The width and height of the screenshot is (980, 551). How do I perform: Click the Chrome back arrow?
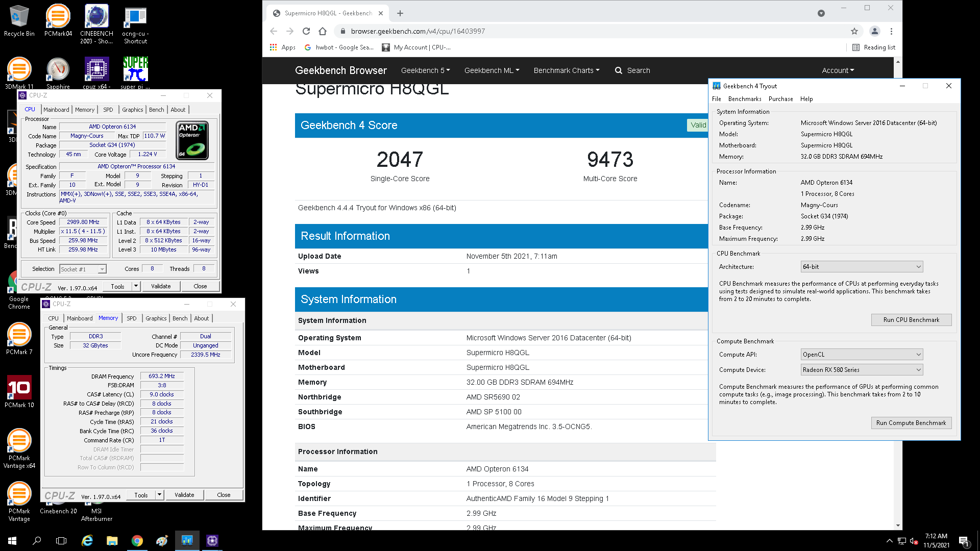pyautogui.click(x=274, y=31)
